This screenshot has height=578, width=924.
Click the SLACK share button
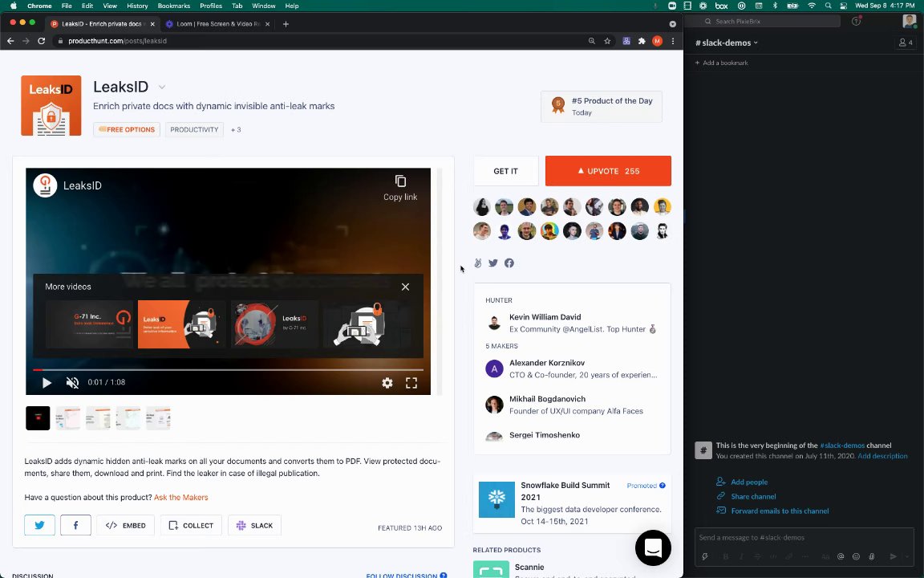click(254, 525)
